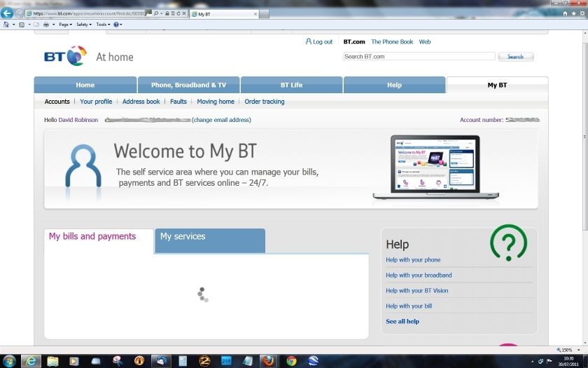The height and width of the screenshot is (368, 588).
Task: Select the My bills and payments tab
Action: tap(99, 240)
